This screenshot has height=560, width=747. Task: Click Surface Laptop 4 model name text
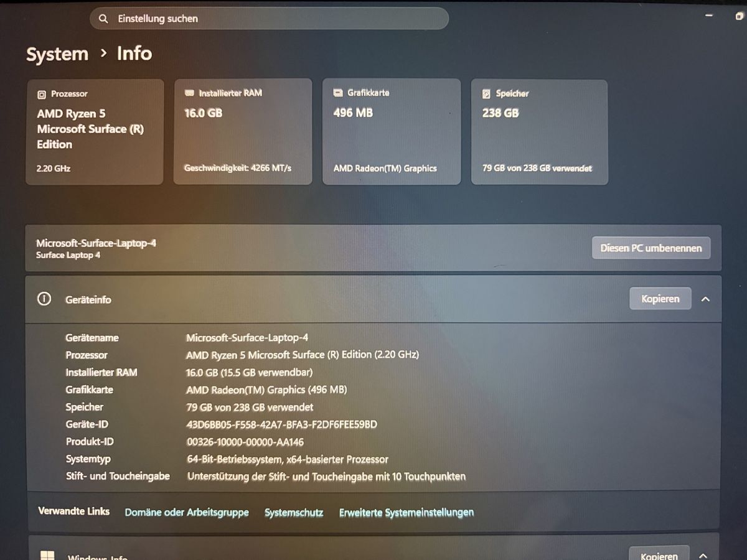pyautogui.click(x=68, y=255)
